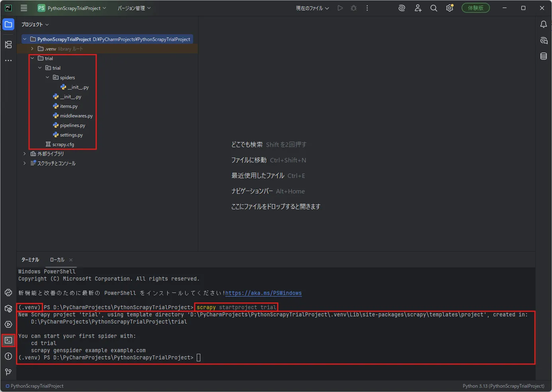Screen dimensions: 552x392
Task: Open the aka.ms/PSWindows link
Action: (263, 293)
